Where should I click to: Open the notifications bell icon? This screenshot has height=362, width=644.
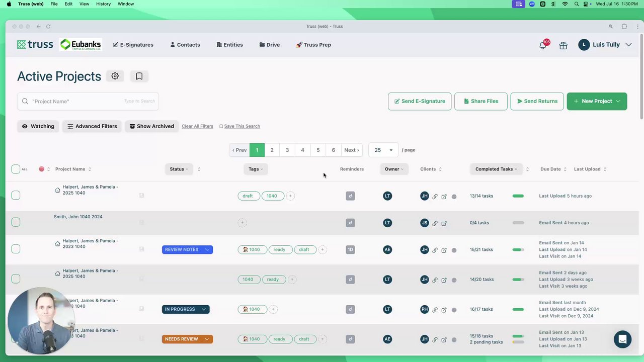coord(542,45)
